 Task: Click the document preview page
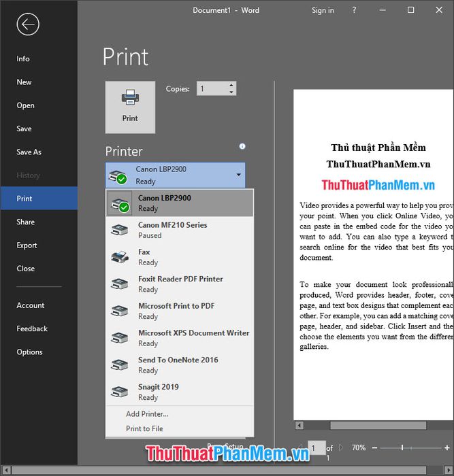click(374, 254)
